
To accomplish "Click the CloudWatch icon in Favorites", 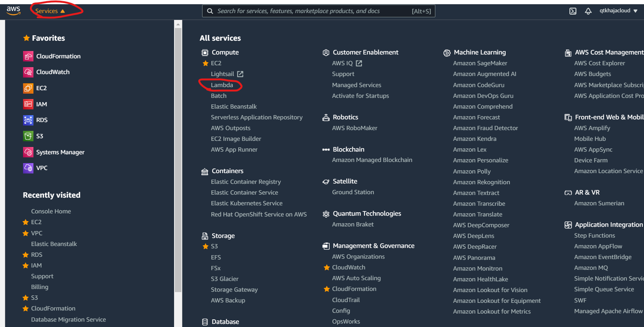I will point(28,72).
